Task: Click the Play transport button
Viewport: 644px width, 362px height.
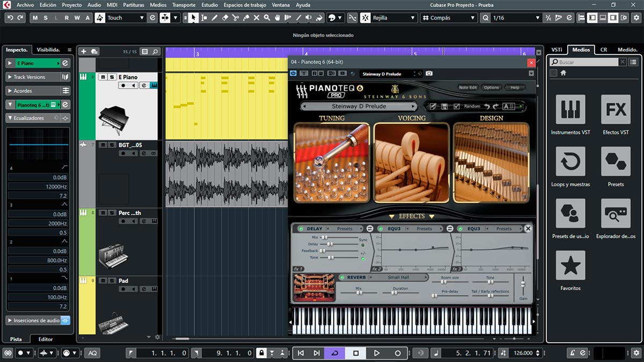Action: pos(376,353)
